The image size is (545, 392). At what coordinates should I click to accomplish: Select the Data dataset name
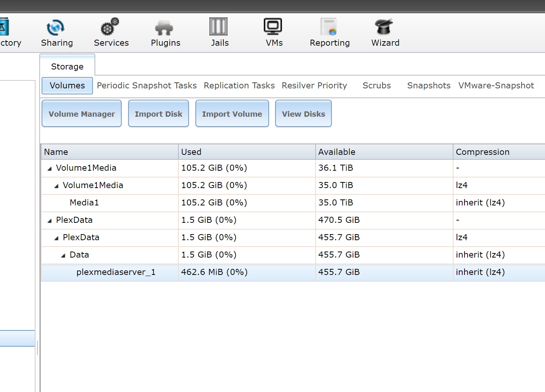79,255
